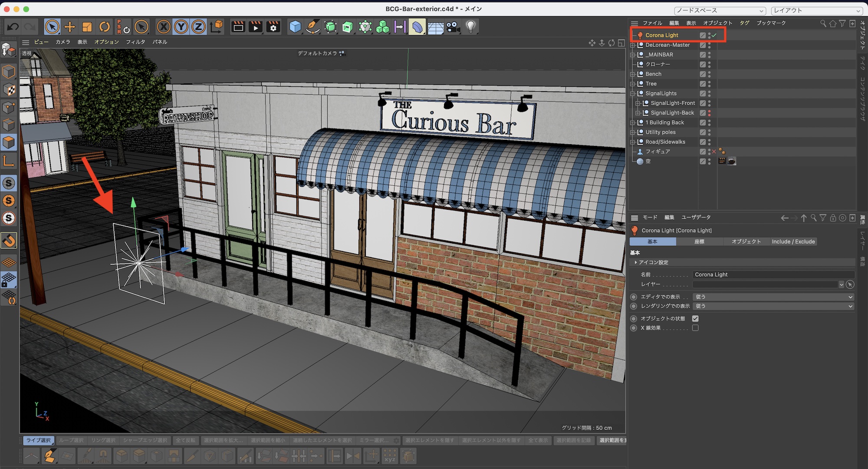Screen dimensions: 868x469
Task: Toggle the Y axis lock
Action: pyautogui.click(x=181, y=27)
